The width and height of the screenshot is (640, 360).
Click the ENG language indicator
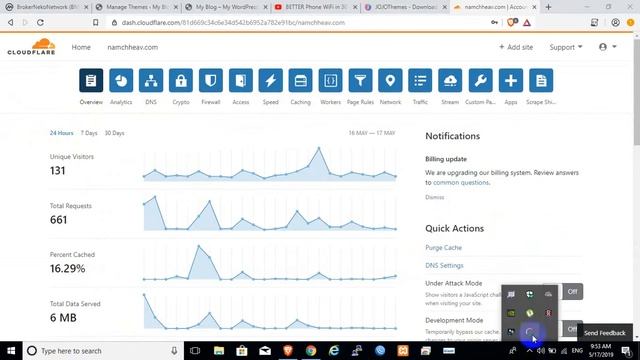click(577, 351)
